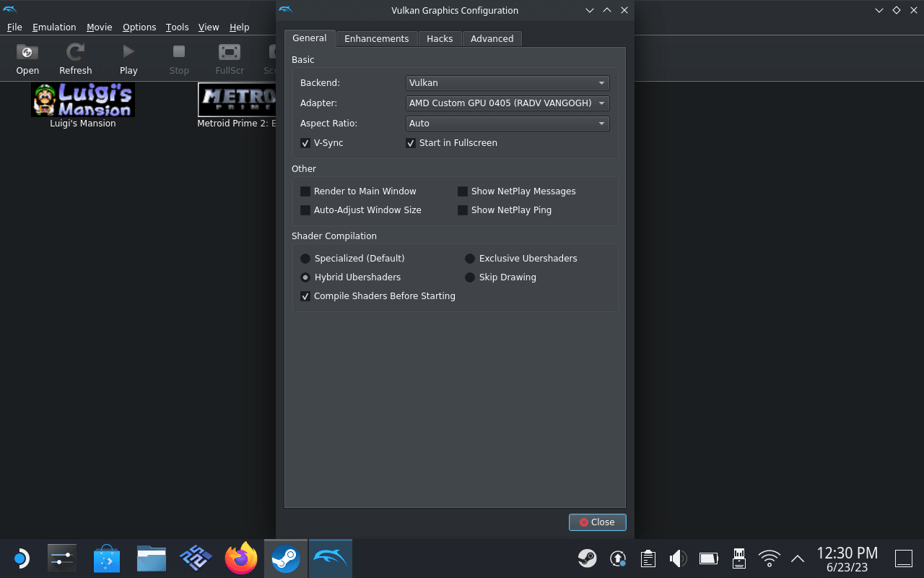Close the Vulkan Graphics Configuration dialog
This screenshot has width=924, height=578.
click(597, 522)
